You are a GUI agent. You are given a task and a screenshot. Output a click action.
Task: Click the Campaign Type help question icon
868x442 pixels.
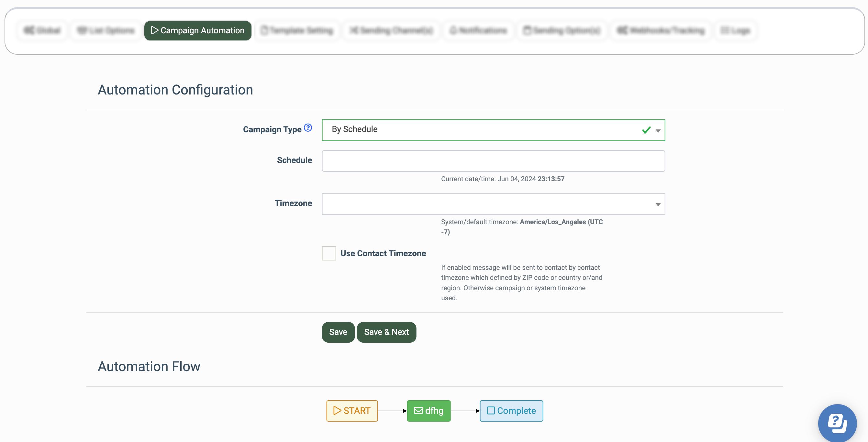click(x=308, y=128)
